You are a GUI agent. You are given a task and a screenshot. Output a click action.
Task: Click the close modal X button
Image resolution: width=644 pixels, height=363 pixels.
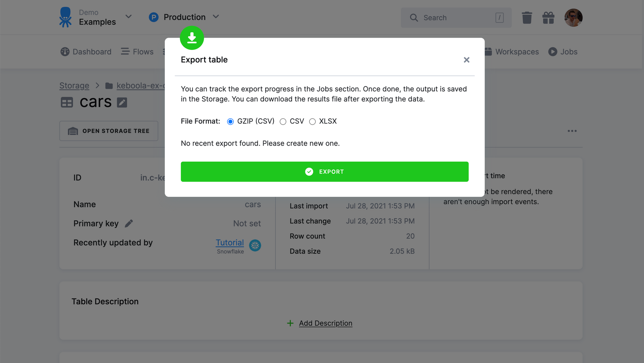coord(467,60)
